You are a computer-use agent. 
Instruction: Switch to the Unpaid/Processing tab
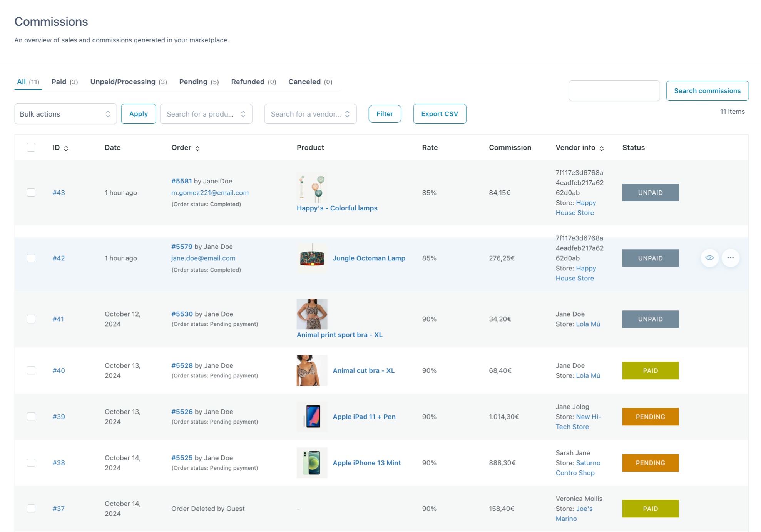pos(128,82)
